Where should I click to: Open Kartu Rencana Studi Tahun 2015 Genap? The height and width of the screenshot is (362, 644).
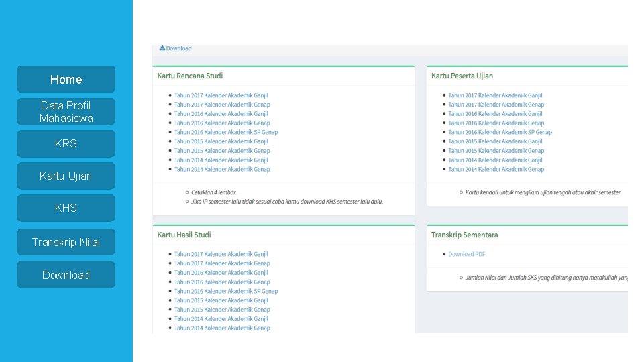tap(222, 151)
